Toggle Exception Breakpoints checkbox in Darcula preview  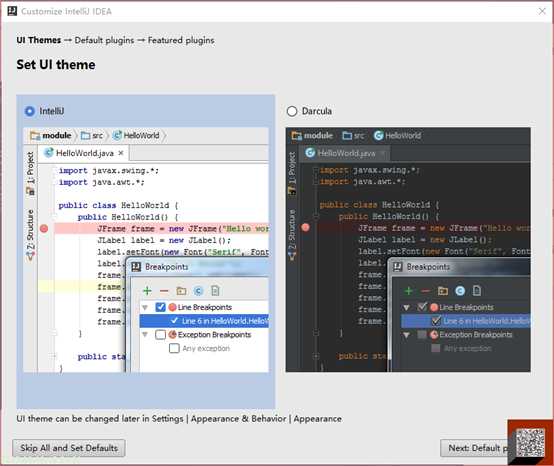tap(422, 335)
